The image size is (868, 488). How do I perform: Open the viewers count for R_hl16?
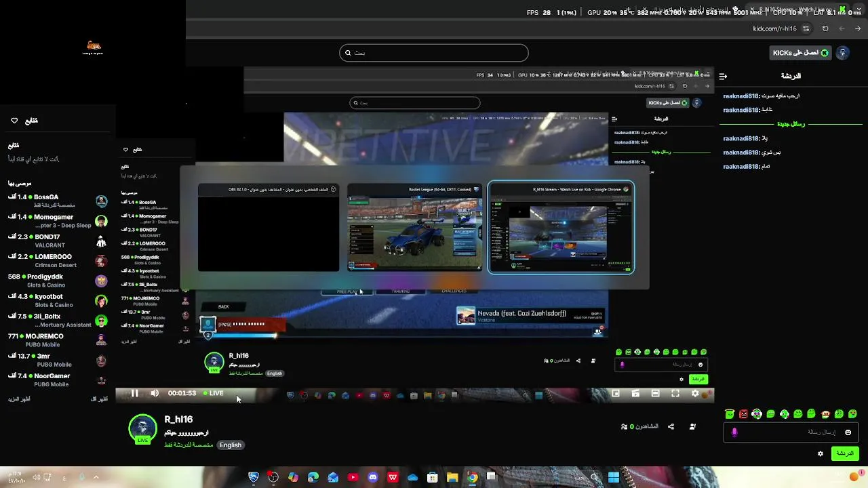click(640, 426)
